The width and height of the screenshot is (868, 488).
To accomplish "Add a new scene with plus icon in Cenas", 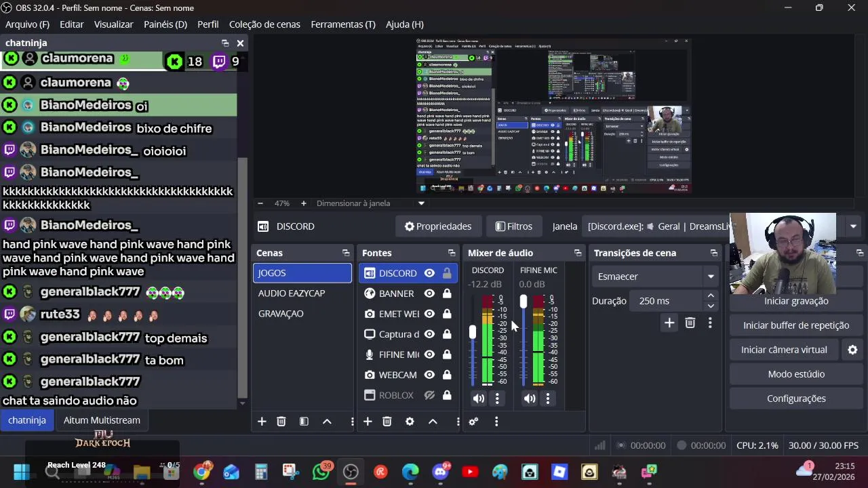I will click(262, 422).
